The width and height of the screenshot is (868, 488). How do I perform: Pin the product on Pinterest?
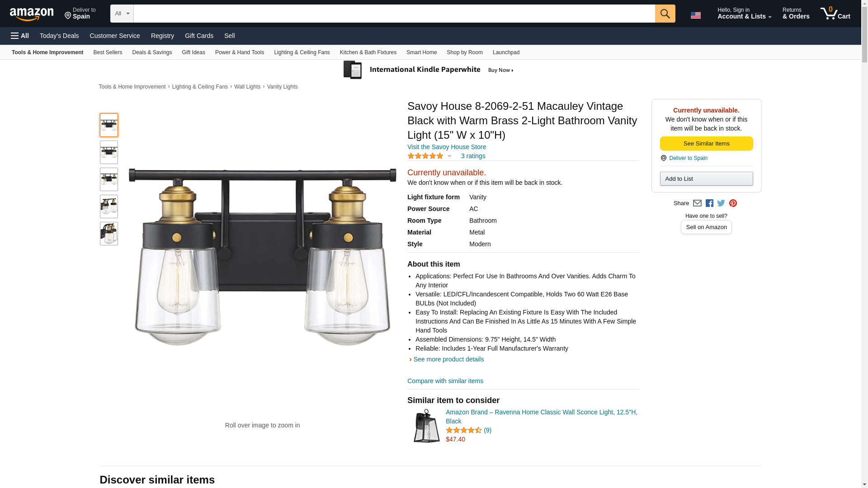coord(733,203)
